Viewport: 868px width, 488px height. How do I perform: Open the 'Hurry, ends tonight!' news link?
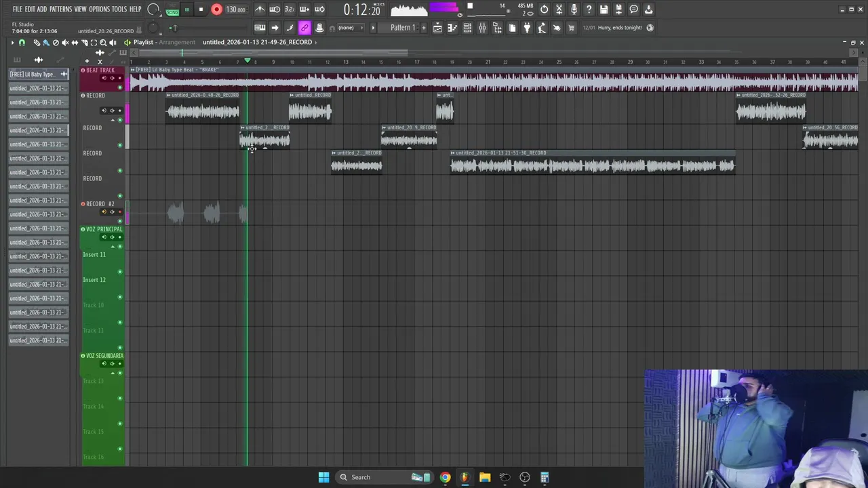pos(620,28)
